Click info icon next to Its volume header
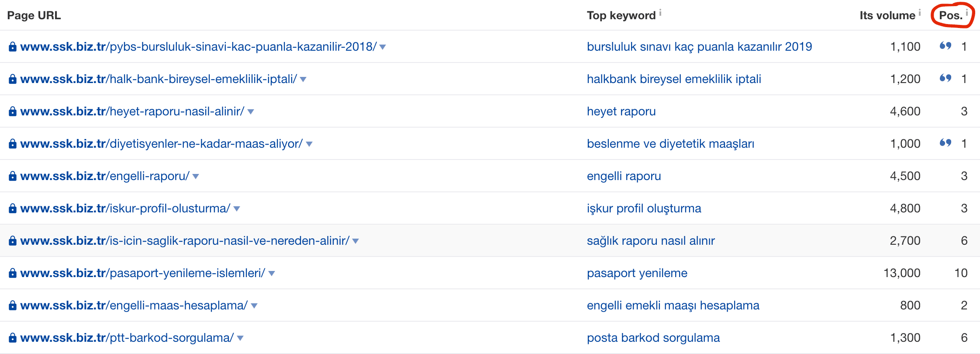 pyautogui.click(x=919, y=13)
